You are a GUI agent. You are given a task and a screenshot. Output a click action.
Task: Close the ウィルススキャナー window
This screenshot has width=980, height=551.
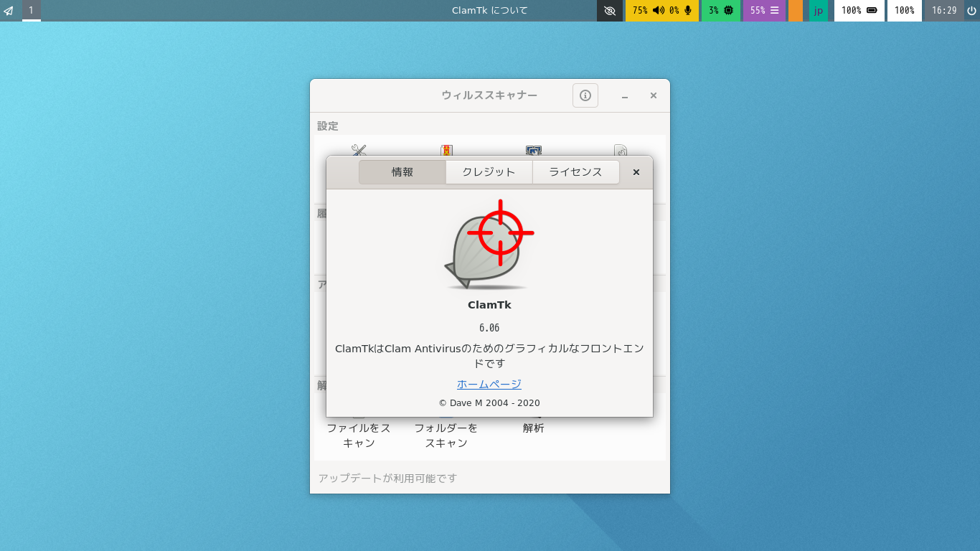[654, 95]
